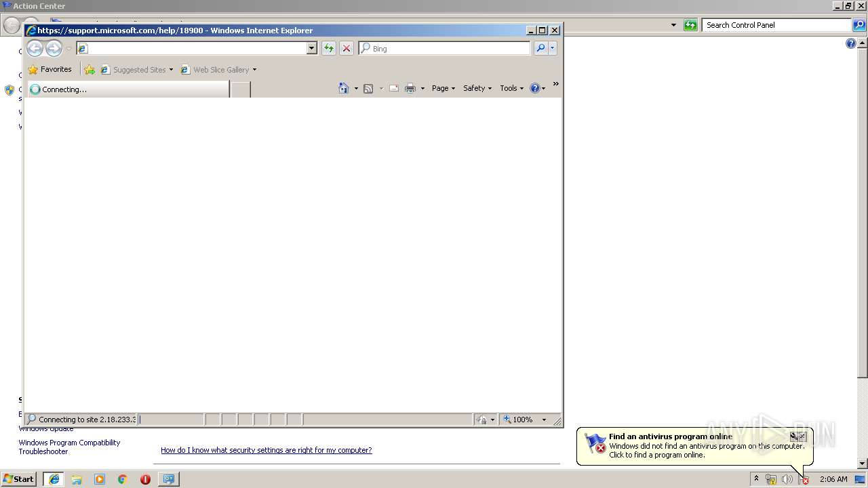The image size is (868, 488).
Task: Open the Page menu
Action: point(443,88)
